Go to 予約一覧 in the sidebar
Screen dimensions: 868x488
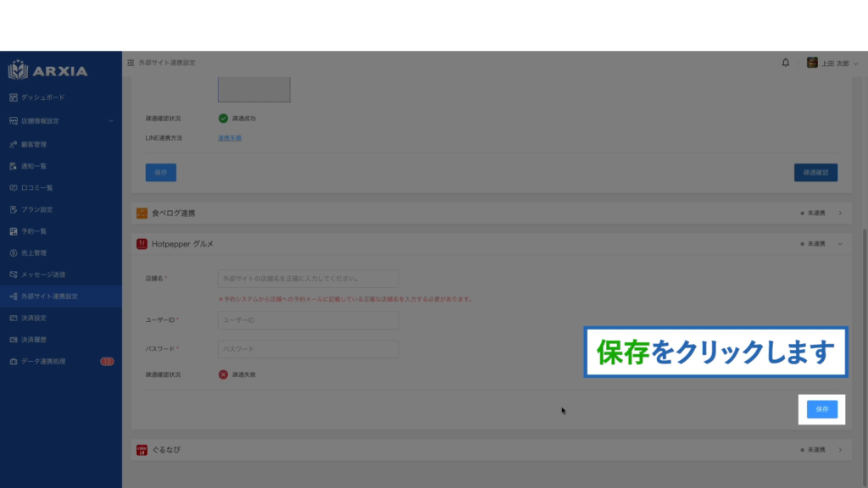34,231
